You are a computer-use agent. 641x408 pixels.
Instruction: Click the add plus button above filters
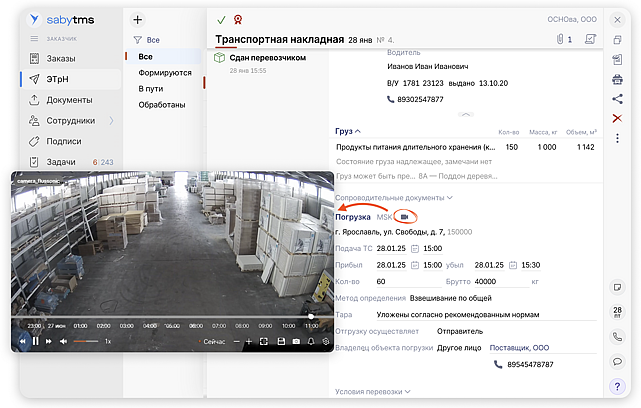[138, 20]
